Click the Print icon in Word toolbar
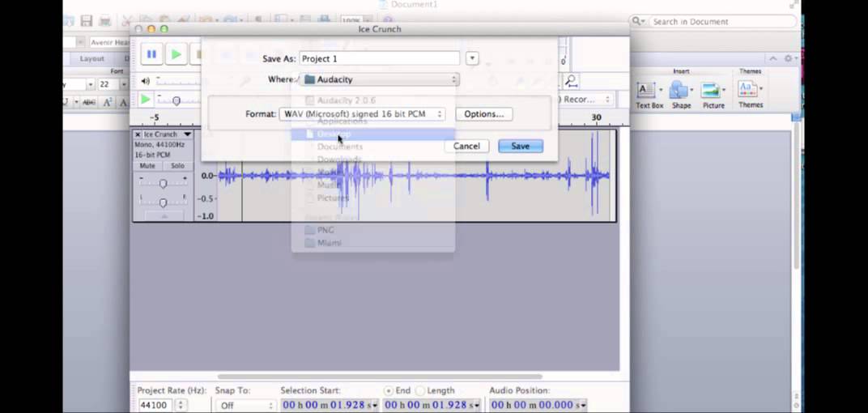Screen dimensions: 868x413 pyautogui.click(x=104, y=22)
